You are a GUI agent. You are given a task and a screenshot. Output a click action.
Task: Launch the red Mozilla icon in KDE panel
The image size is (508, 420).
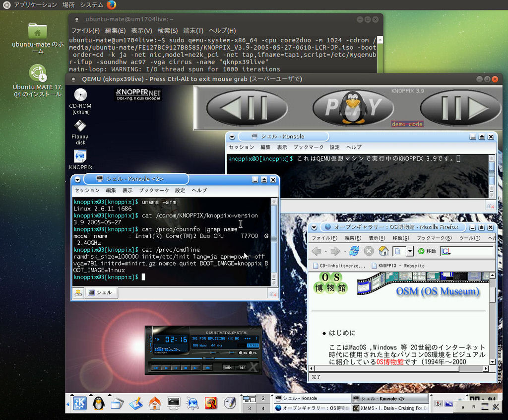(211, 404)
